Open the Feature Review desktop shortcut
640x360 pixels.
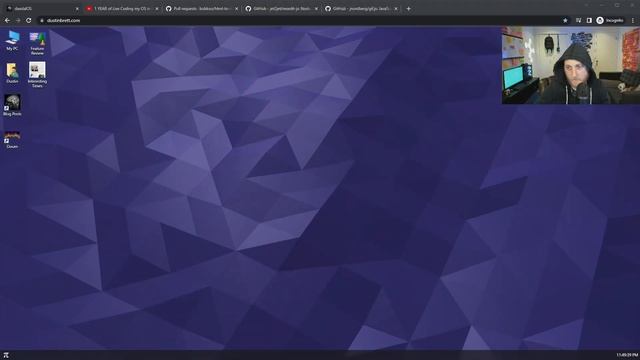37,43
